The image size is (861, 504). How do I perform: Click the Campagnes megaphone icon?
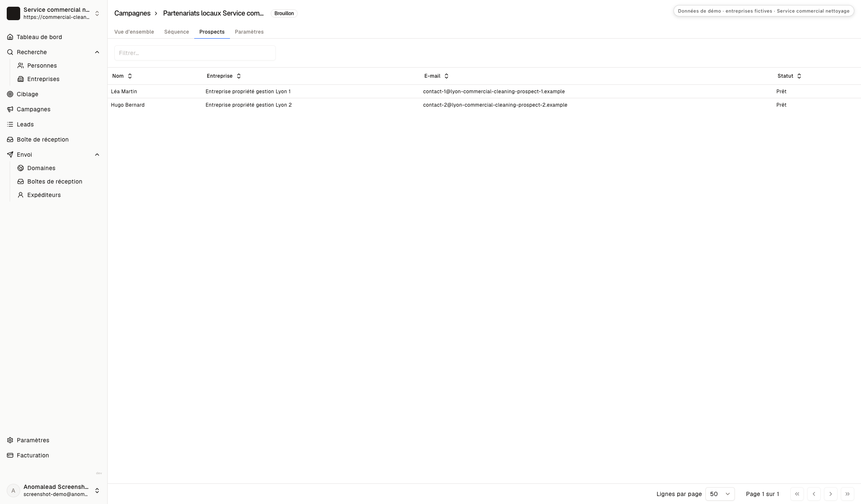[x=10, y=109]
